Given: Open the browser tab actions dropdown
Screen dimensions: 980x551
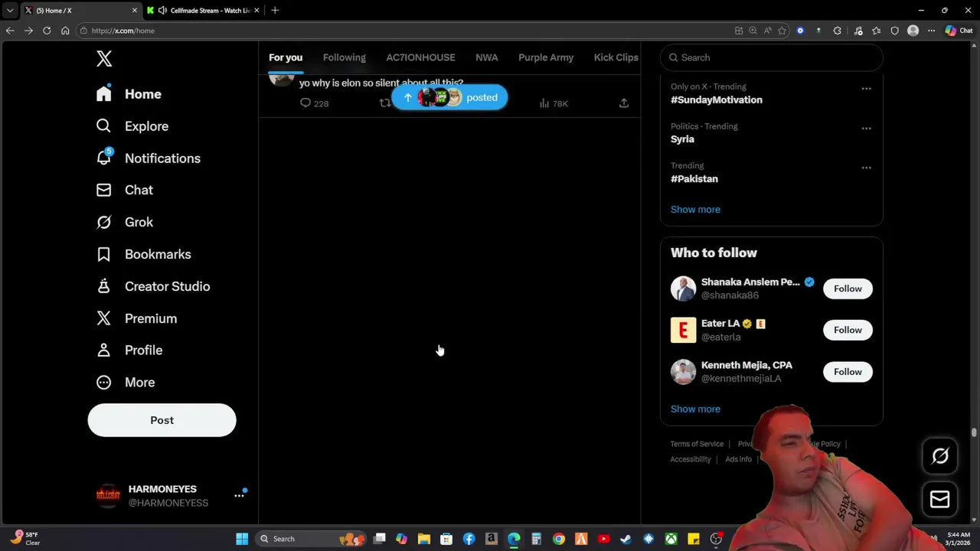Looking at the screenshot, I should pos(10,10).
